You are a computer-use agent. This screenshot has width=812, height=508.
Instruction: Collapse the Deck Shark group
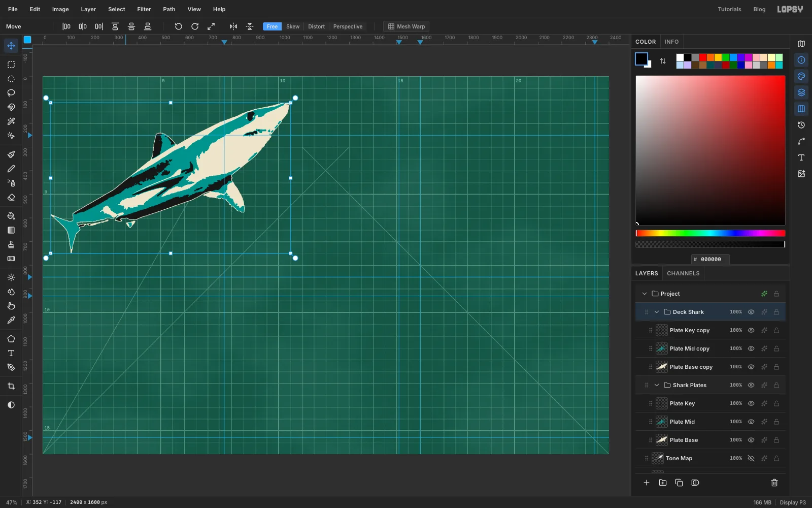pos(657,312)
